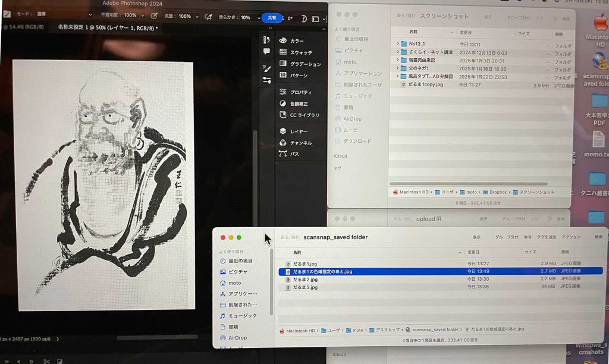Open the パターン panel

(300, 75)
